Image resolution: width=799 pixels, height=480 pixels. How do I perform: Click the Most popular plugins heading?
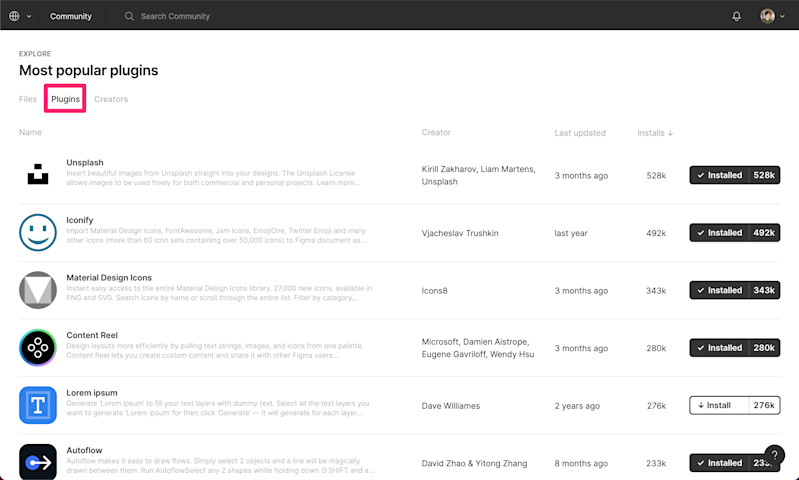point(89,70)
